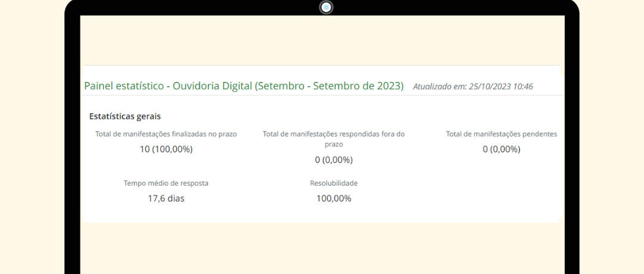Click the 0 (0,00%) value under pendentes
This screenshot has height=274, width=644.
tap(501, 150)
